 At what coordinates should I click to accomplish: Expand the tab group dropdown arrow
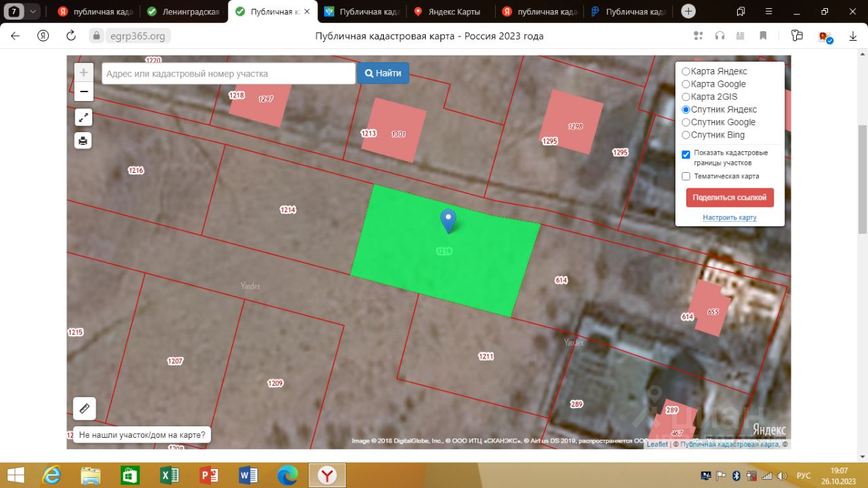point(33,12)
